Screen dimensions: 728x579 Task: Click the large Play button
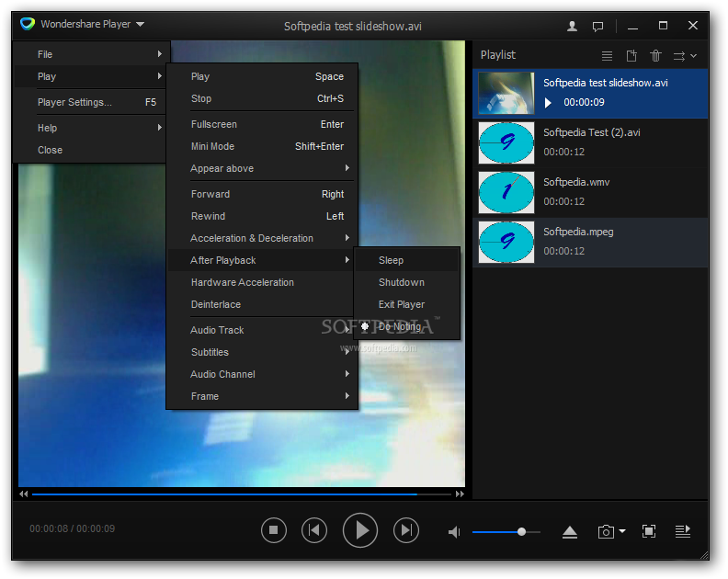[x=360, y=529]
